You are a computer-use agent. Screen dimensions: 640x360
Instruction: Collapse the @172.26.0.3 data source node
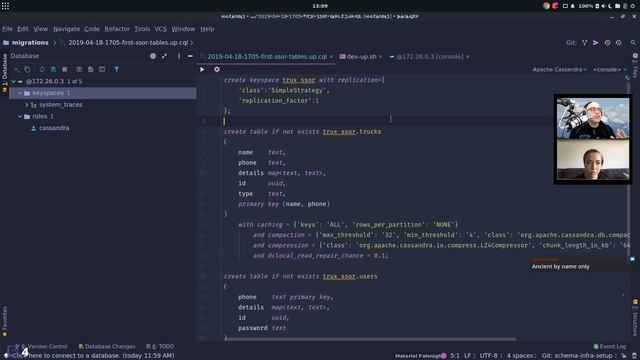click(13, 81)
